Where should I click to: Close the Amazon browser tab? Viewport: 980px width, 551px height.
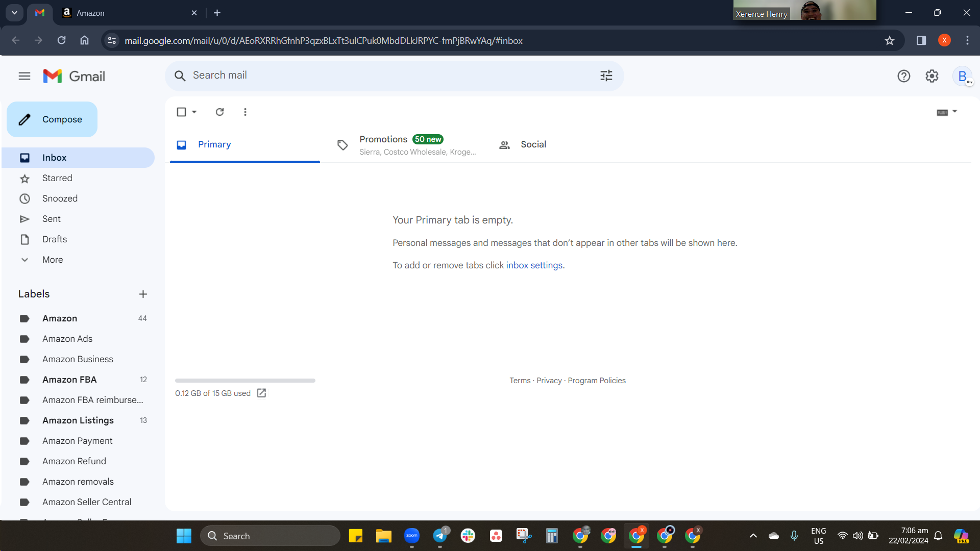point(194,13)
